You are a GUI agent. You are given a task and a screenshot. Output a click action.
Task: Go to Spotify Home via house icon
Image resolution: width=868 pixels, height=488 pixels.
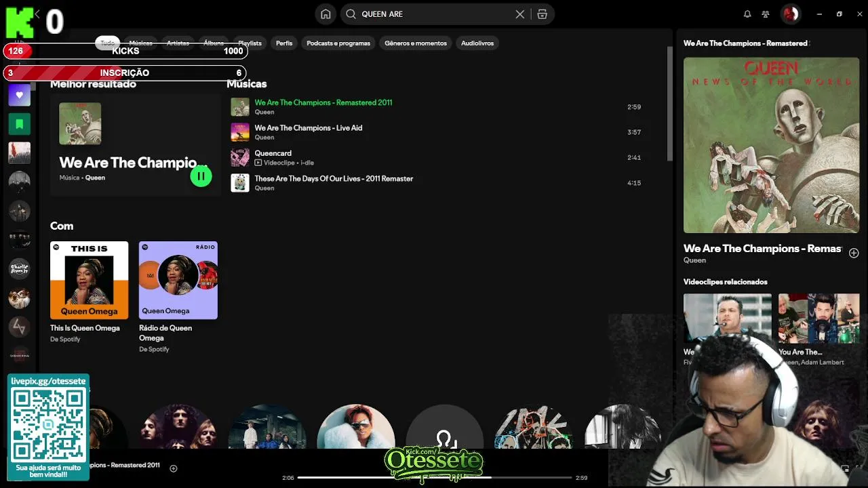pos(325,14)
